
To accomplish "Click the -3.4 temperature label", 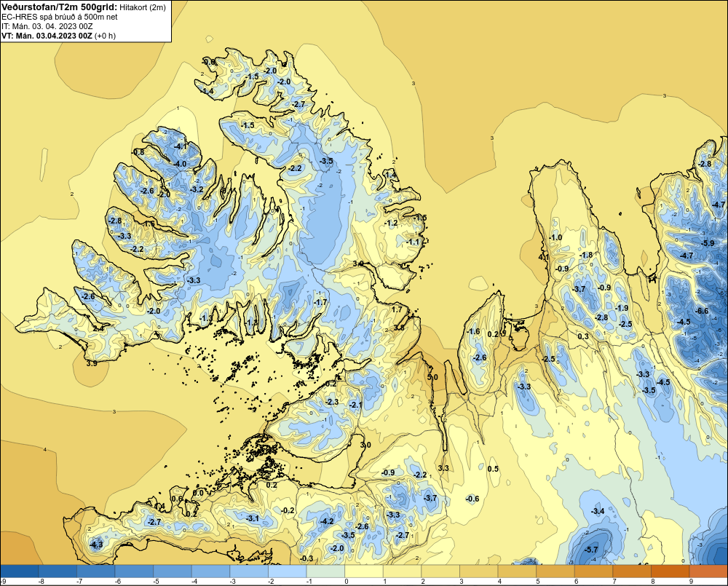I will pyautogui.click(x=598, y=511).
